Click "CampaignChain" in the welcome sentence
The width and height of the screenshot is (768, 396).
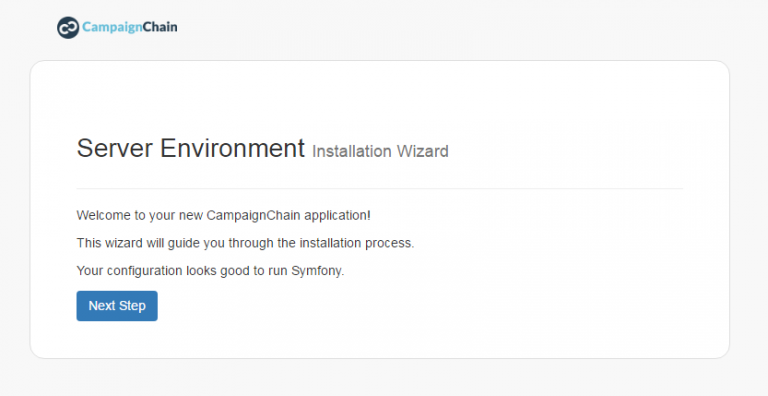253,216
